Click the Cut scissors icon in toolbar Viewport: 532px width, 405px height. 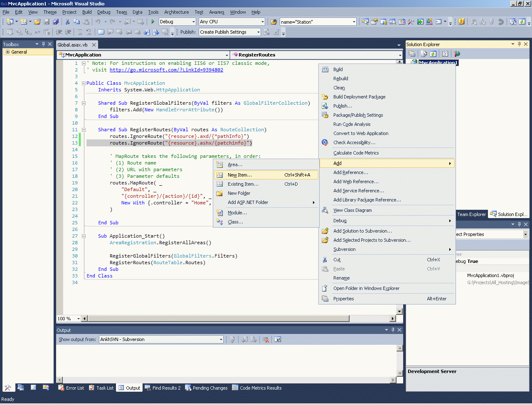pyautogui.click(x=68, y=22)
